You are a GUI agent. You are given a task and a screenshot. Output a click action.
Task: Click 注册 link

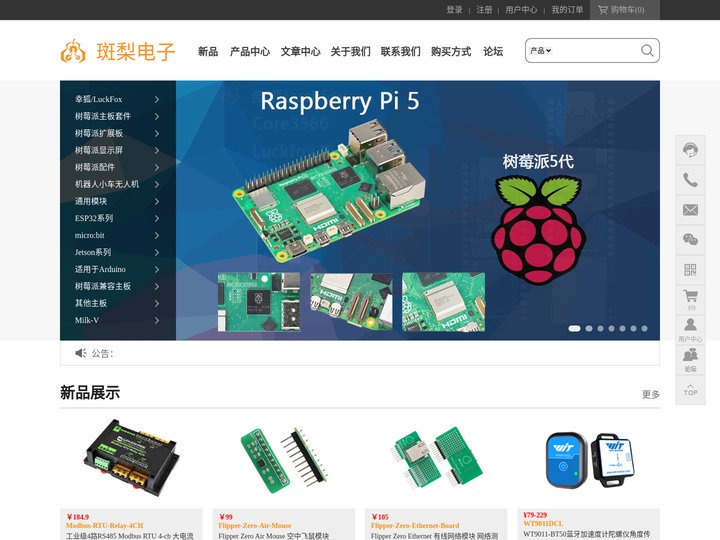point(484,10)
